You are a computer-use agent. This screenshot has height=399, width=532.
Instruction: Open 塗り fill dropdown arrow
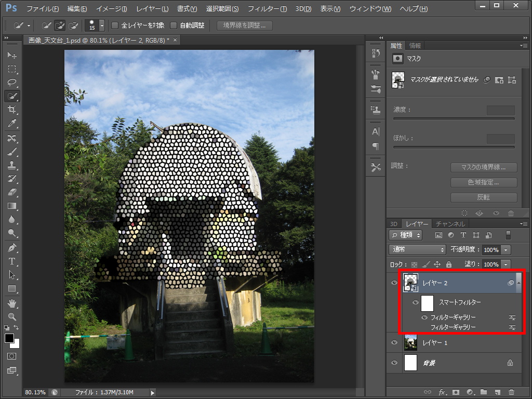click(x=506, y=264)
